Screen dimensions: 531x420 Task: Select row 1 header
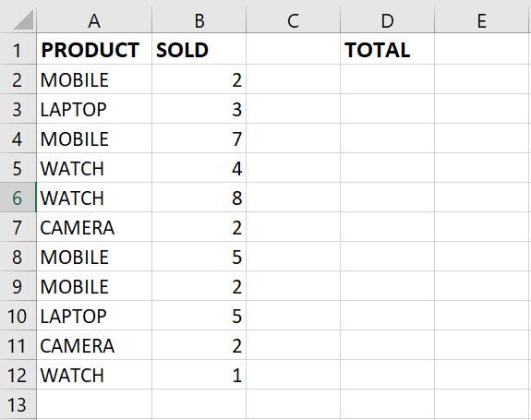18,49
